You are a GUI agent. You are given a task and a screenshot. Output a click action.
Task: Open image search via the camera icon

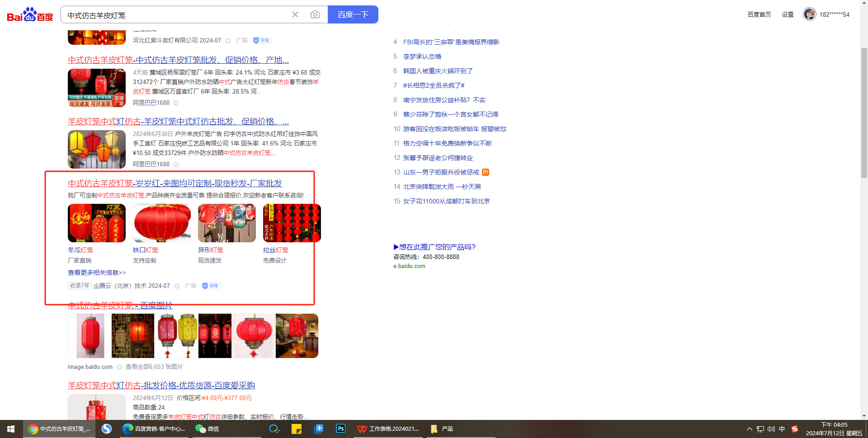(315, 14)
